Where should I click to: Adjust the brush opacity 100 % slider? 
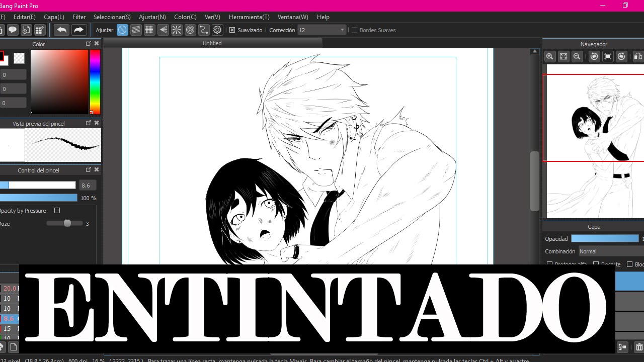[x=39, y=198]
